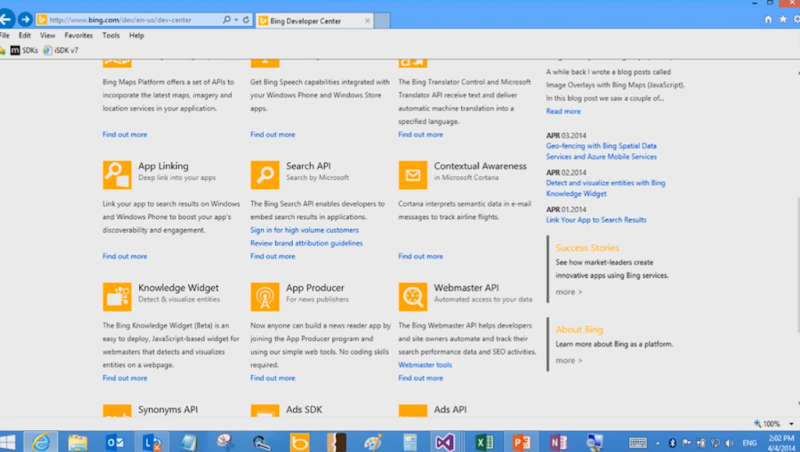Open the Bing app on the taskbar
The image size is (800, 452).
(x=299, y=442)
